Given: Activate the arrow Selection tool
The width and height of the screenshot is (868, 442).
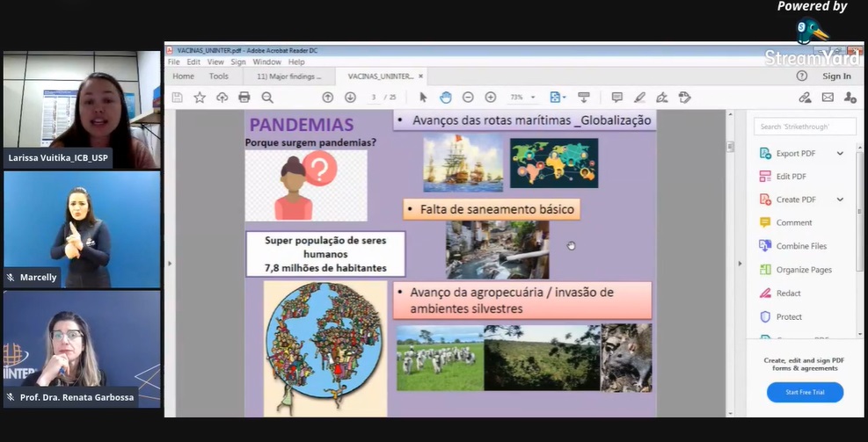Looking at the screenshot, I should coord(423,98).
